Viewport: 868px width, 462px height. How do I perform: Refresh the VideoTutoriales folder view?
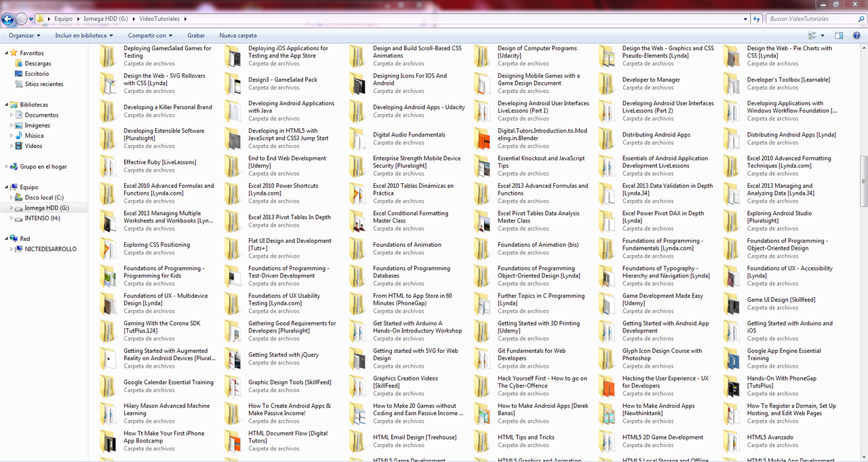tap(757, 19)
